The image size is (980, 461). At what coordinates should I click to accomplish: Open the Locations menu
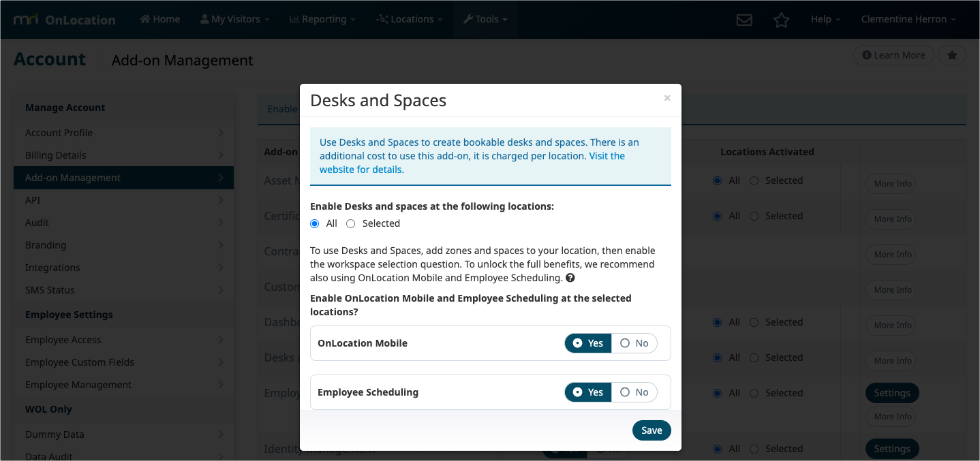coord(410,19)
